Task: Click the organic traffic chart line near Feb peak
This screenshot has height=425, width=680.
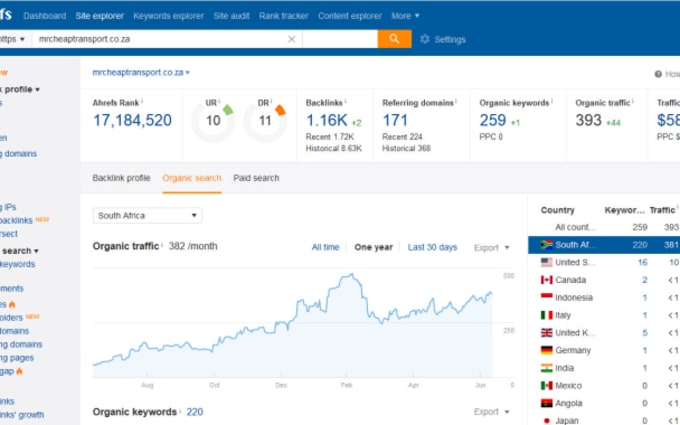Action: click(x=352, y=275)
